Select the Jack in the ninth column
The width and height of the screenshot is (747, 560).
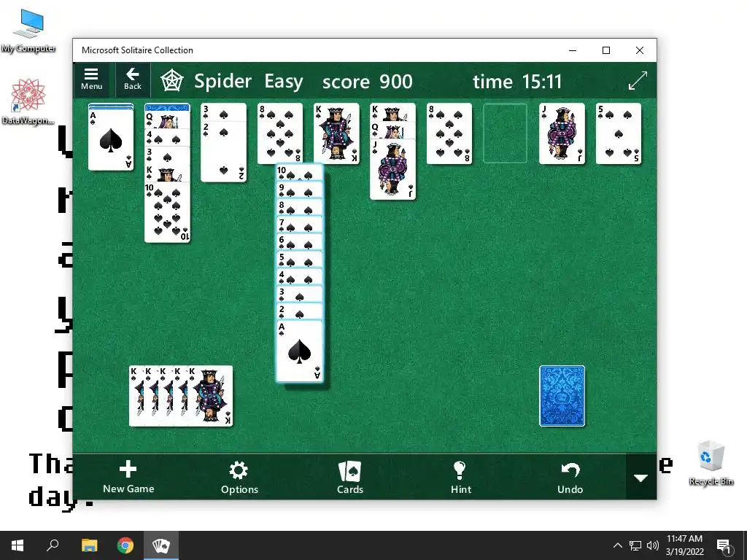pyautogui.click(x=562, y=133)
